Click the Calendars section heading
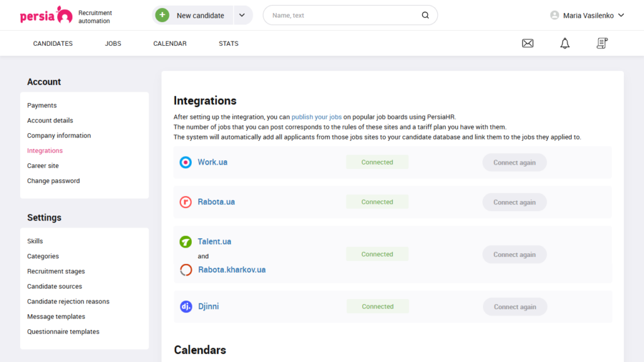The width and height of the screenshot is (644, 362). [200, 350]
